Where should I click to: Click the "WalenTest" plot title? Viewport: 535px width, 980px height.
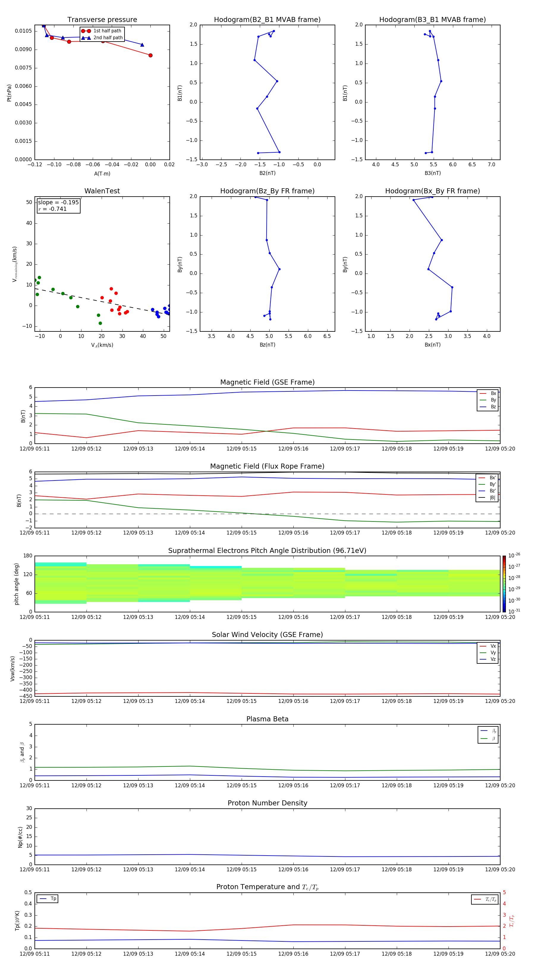(x=102, y=191)
